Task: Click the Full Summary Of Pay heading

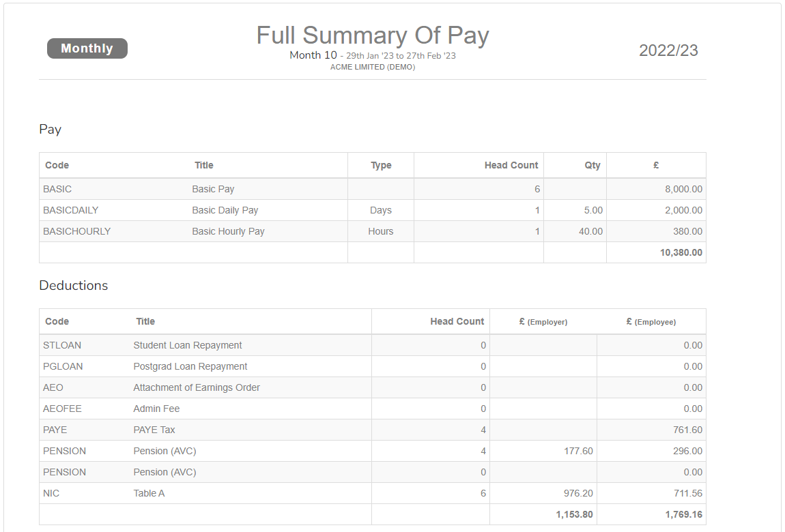Action: pyautogui.click(x=372, y=35)
